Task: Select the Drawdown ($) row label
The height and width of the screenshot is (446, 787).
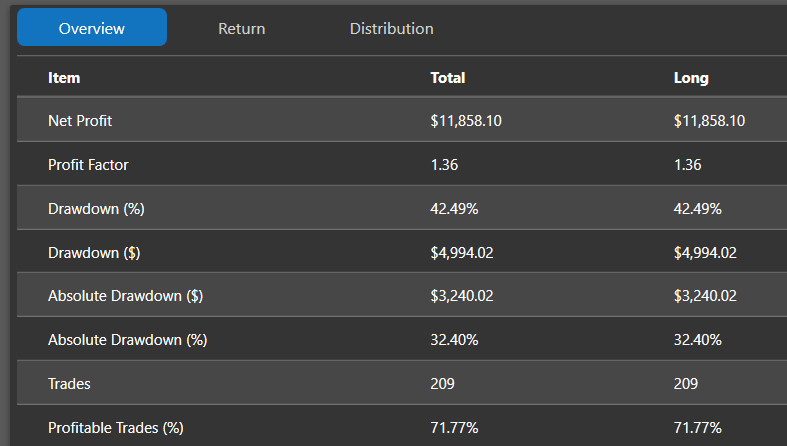Action: click(x=94, y=252)
